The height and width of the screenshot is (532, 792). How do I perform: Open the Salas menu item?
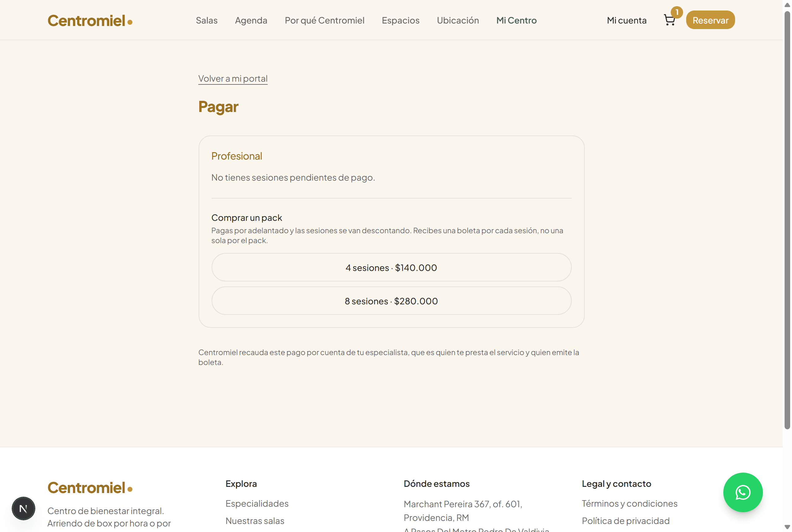(207, 20)
